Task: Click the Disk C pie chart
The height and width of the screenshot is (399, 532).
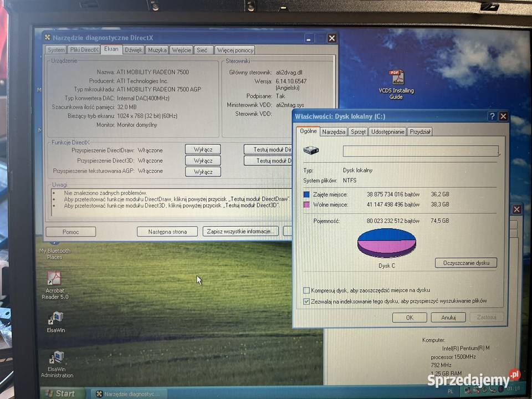Action: pos(386,243)
